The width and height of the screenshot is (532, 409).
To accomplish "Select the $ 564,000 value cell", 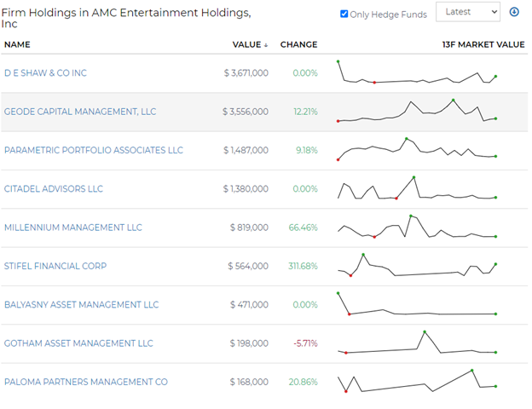I will point(248,266).
